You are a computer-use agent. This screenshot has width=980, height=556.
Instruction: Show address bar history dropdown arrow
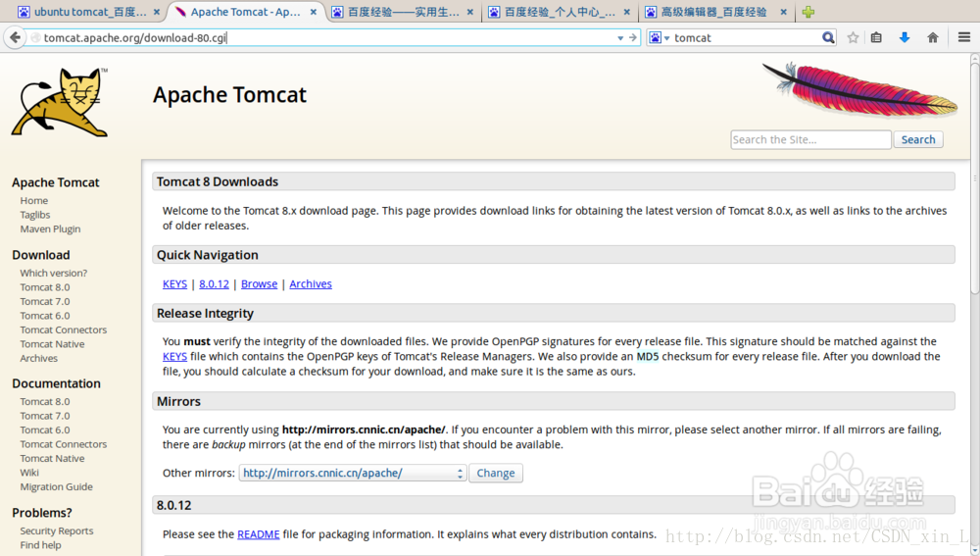(620, 38)
